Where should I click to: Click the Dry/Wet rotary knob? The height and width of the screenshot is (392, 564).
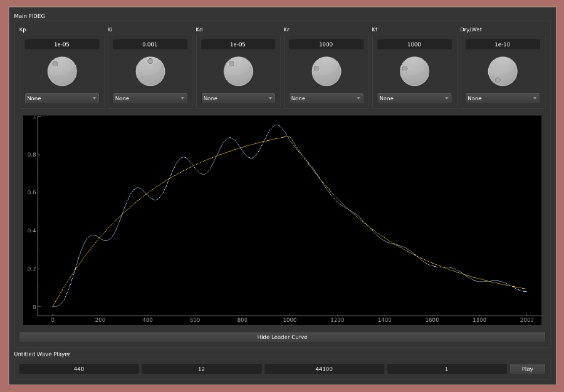(503, 71)
